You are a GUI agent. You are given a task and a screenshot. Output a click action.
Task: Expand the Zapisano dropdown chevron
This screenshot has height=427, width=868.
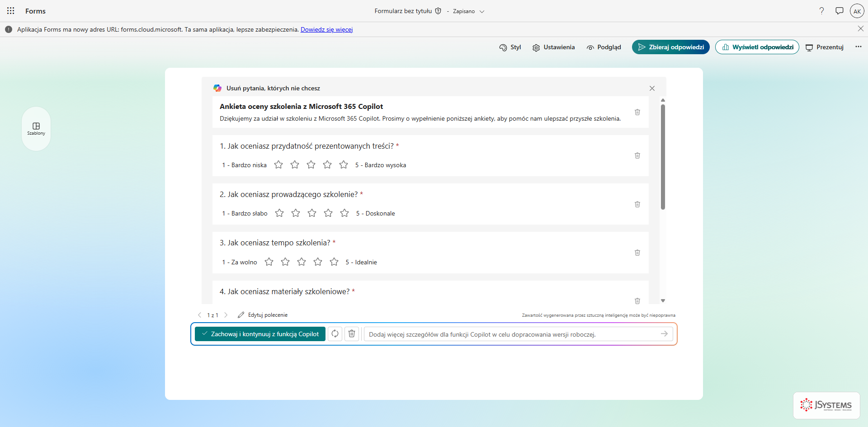pyautogui.click(x=482, y=11)
